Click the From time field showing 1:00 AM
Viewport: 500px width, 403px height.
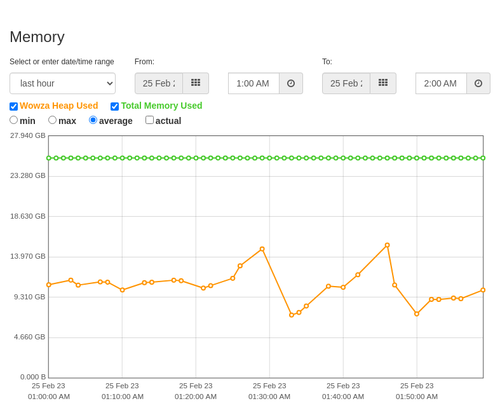[x=254, y=83]
